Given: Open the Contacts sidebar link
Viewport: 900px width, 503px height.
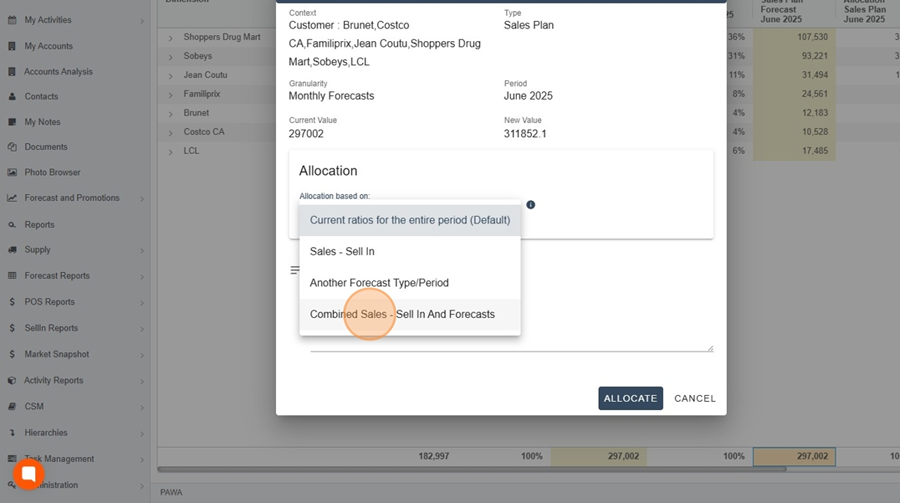Looking at the screenshot, I should pyautogui.click(x=41, y=96).
